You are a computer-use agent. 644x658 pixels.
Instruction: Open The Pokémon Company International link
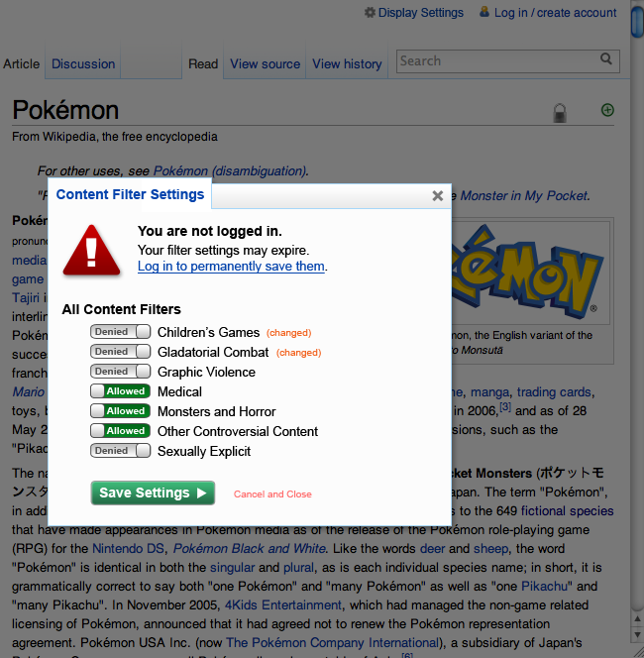[x=332, y=643]
